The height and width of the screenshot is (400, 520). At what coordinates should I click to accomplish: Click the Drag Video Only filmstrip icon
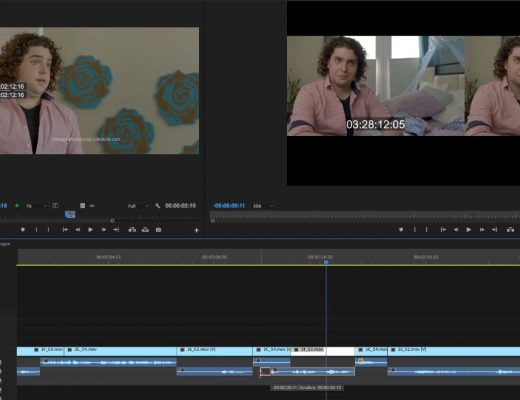(82, 206)
